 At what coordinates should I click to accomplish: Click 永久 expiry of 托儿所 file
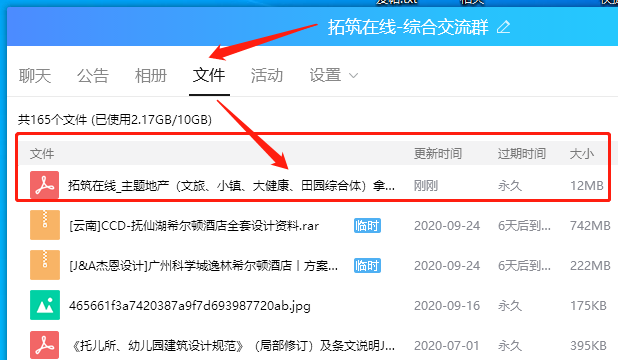pos(510,346)
